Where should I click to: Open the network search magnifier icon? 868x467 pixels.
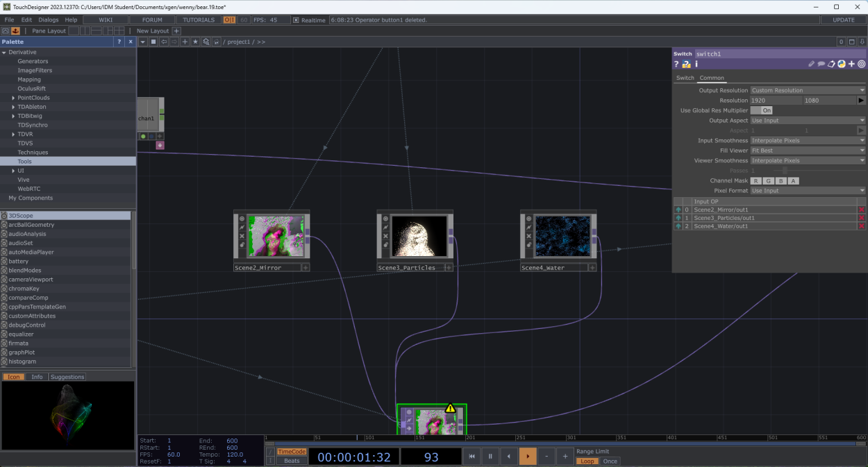point(207,42)
